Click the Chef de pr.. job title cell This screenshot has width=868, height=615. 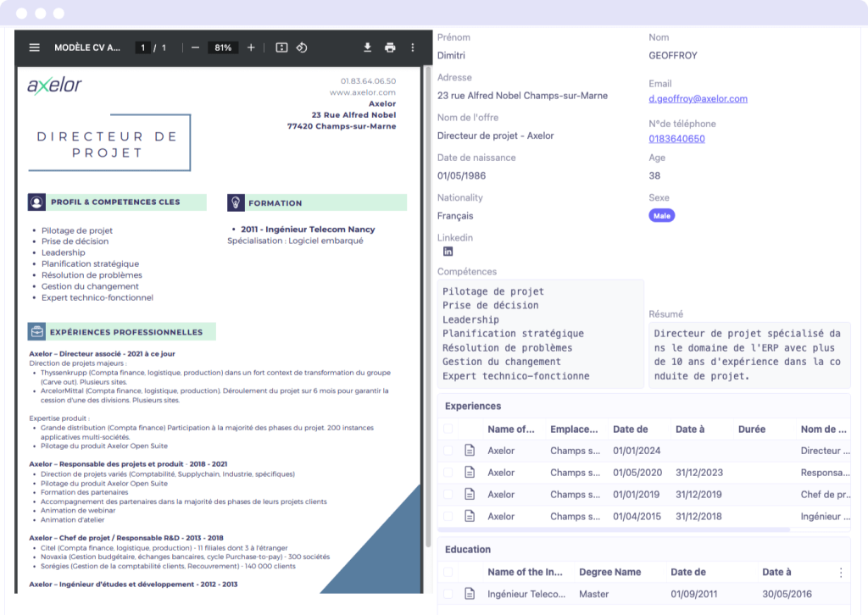click(x=826, y=495)
